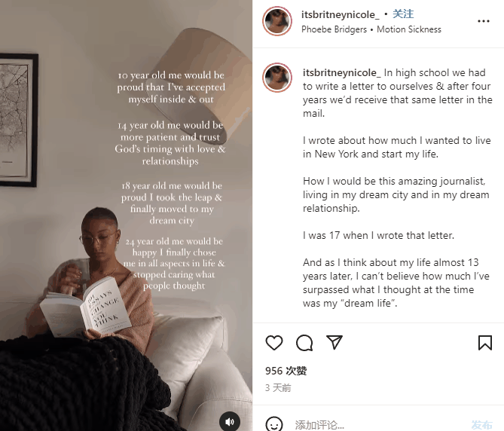The width and height of the screenshot is (504, 431).
Task: Focus the 添加评论 comment field
Action: click(379, 425)
